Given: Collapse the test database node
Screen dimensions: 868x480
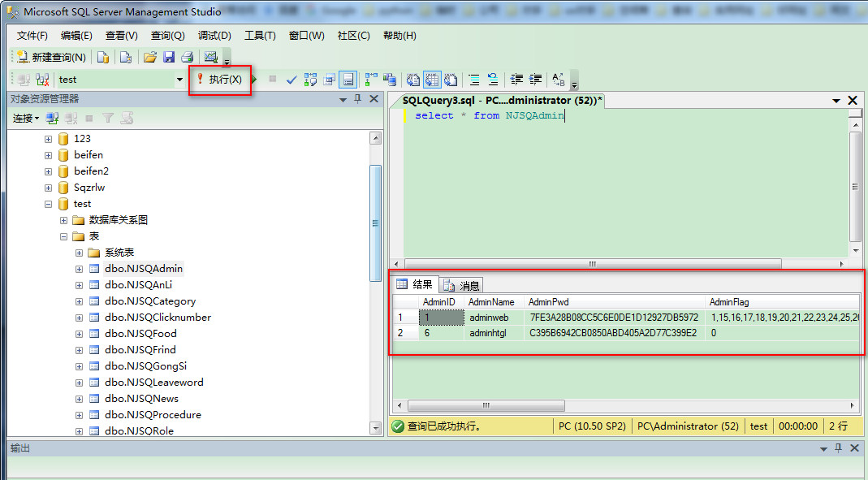Looking at the screenshot, I should 49,204.
